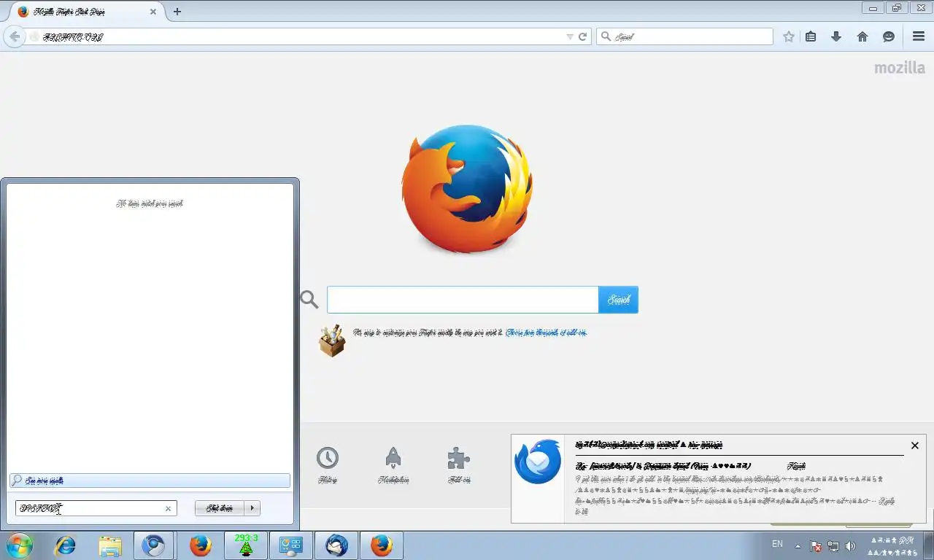Open History from the start page shortcuts

pyautogui.click(x=328, y=465)
